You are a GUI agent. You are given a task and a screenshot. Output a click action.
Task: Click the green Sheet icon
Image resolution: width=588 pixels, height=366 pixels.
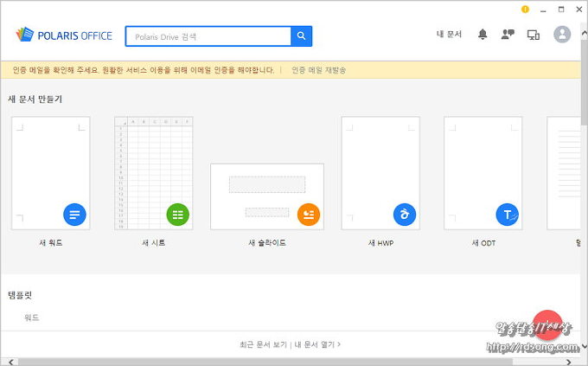pos(177,215)
